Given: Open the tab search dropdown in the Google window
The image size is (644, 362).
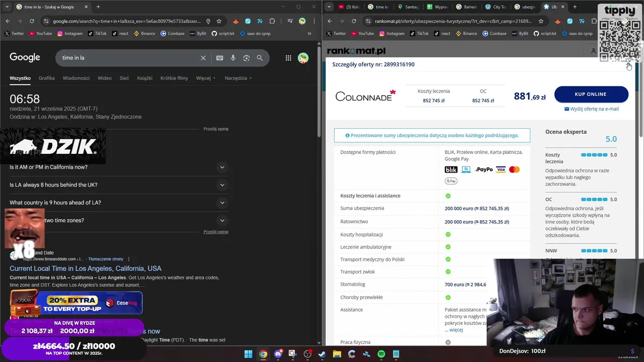Looking at the screenshot, I should tap(7, 7).
